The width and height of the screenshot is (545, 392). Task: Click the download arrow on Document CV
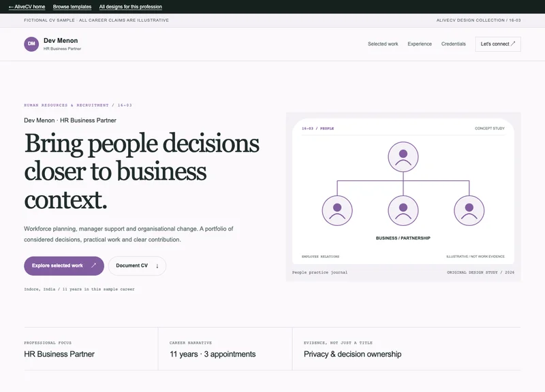tap(157, 266)
